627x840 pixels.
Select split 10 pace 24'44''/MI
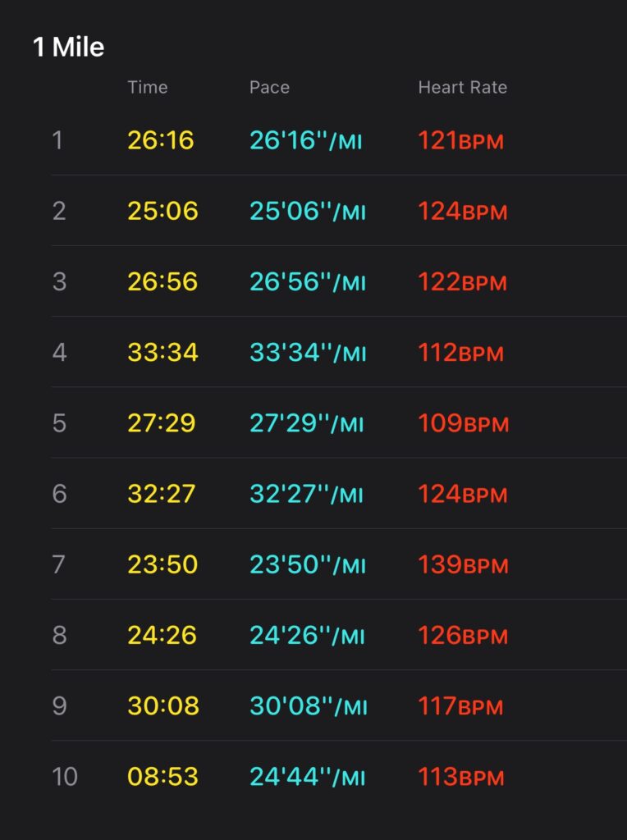(308, 777)
